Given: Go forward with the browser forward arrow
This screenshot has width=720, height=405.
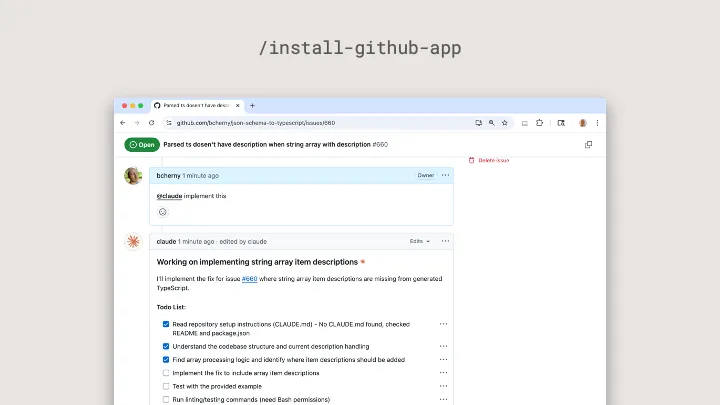Looking at the screenshot, I should click(x=137, y=123).
